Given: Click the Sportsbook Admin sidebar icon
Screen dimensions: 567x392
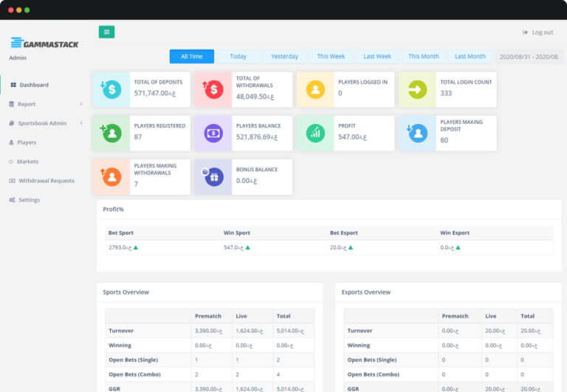Looking at the screenshot, I should click(12, 123).
